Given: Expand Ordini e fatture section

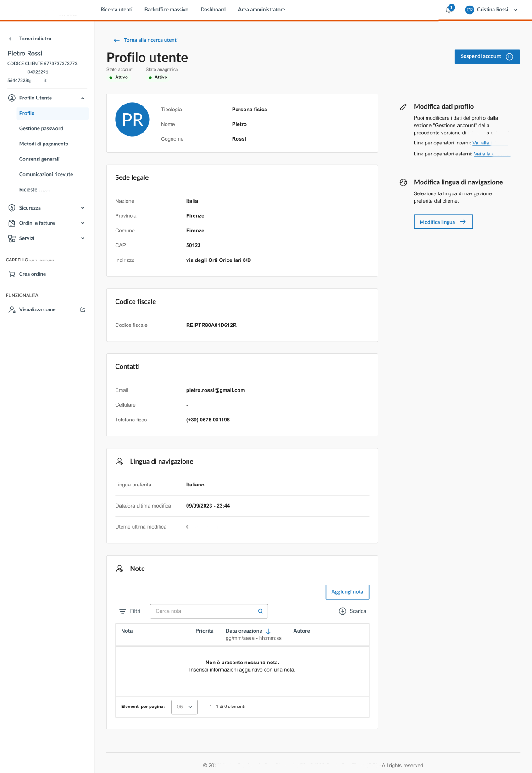Looking at the screenshot, I should 83,223.
